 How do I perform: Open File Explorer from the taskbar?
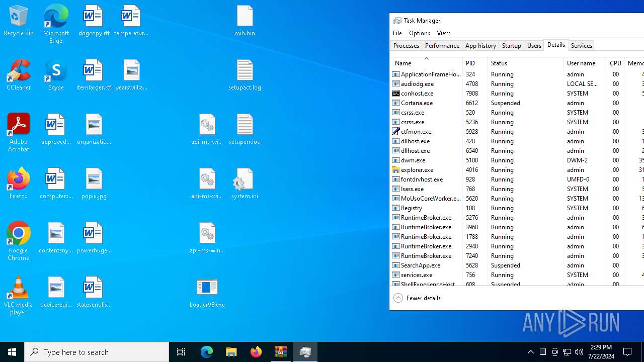231,352
